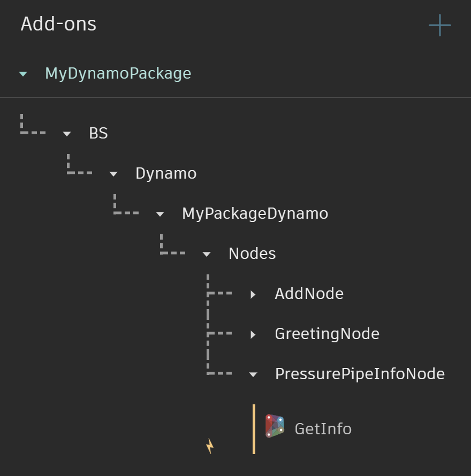Image resolution: width=471 pixels, height=476 pixels.
Task: Select the BS tree item
Action: [x=98, y=133]
